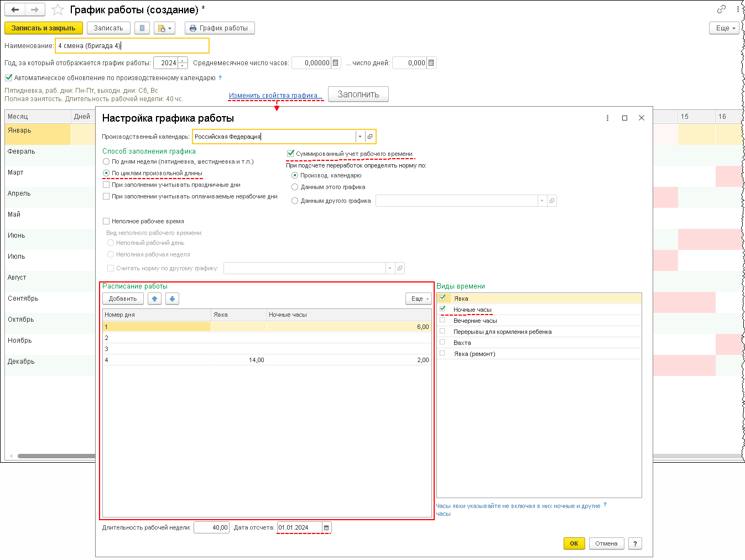Open Изменить свойства графика link
The height and width of the screenshot is (560, 745).
point(275,96)
